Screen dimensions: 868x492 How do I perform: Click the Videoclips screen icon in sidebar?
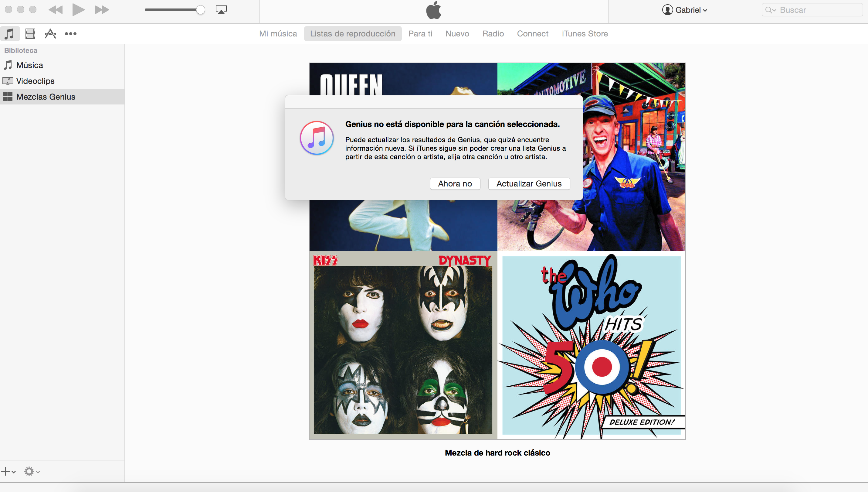pyautogui.click(x=8, y=81)
